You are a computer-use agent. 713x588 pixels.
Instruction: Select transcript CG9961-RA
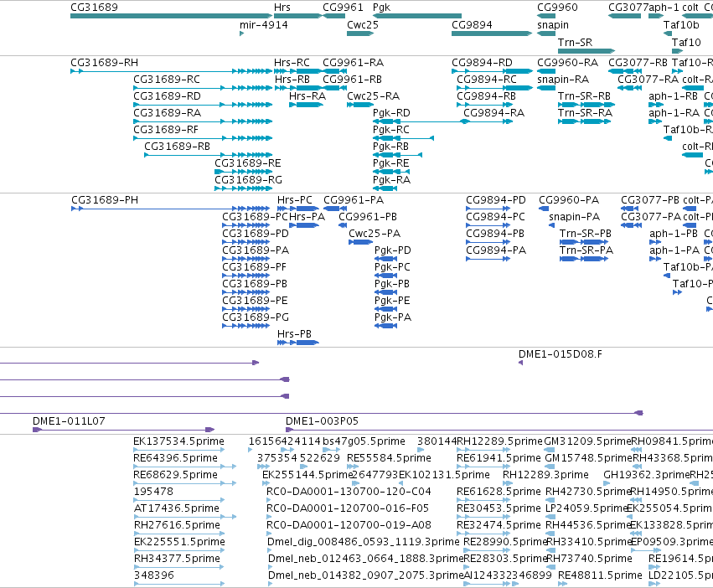(x=334, y=71)
